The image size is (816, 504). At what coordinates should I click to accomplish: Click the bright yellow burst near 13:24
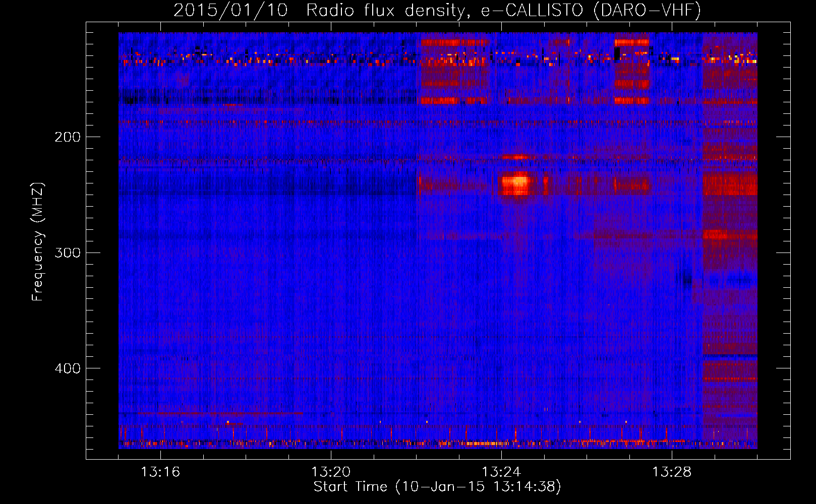tap(516, 183)
